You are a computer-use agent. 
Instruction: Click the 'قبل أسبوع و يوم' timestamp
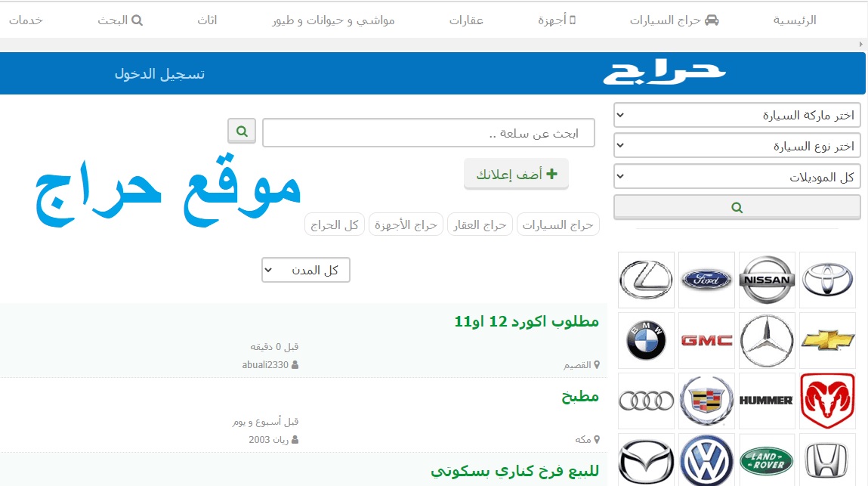click(x=265, y=422)
